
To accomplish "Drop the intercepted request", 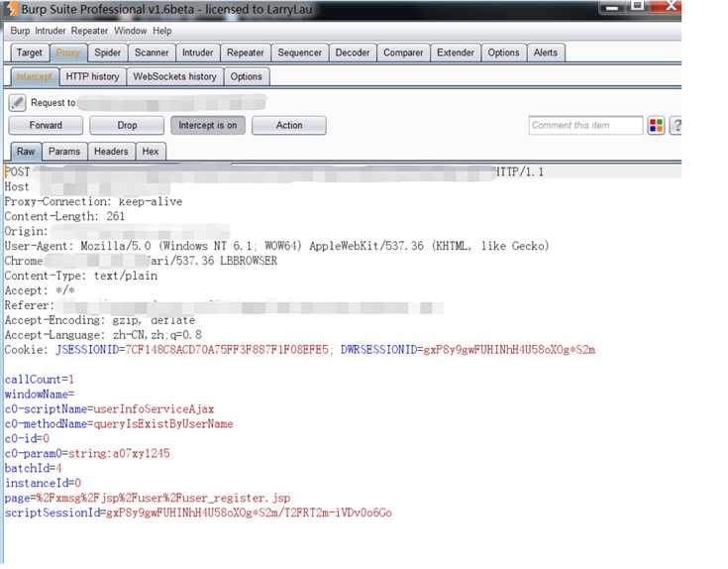I will 127,126.
